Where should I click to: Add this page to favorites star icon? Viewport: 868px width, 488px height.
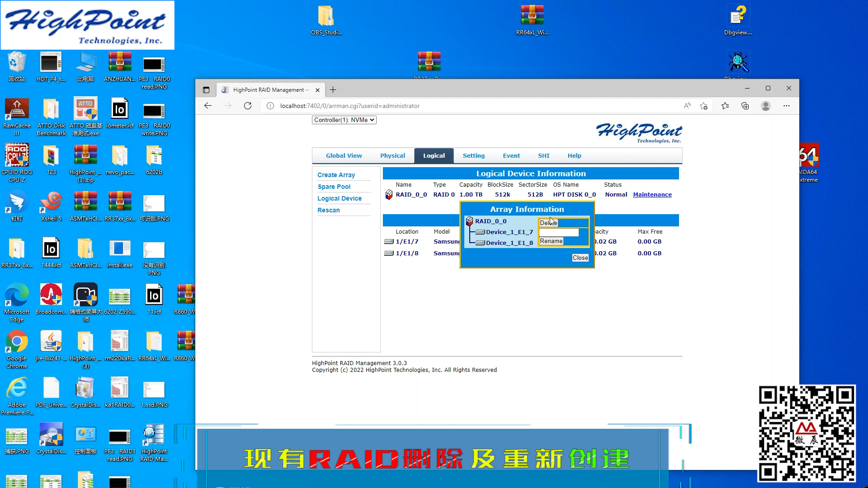[703, 106]
